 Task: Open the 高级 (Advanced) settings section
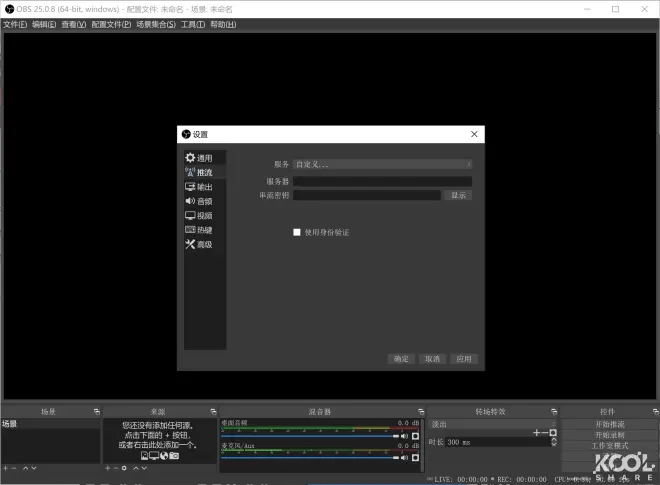pos(205,244)
